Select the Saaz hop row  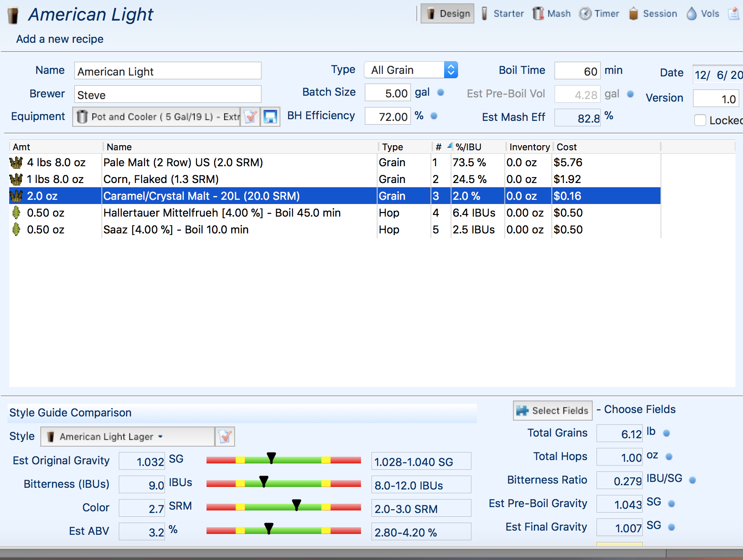click(x=335, y=230)
